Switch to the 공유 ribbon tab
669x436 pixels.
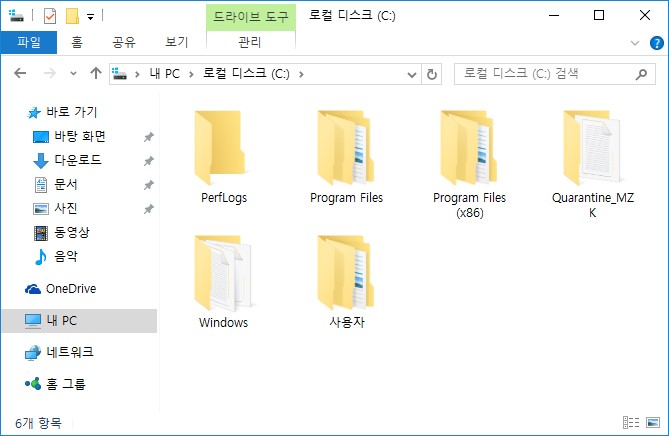tap(124, 42)
